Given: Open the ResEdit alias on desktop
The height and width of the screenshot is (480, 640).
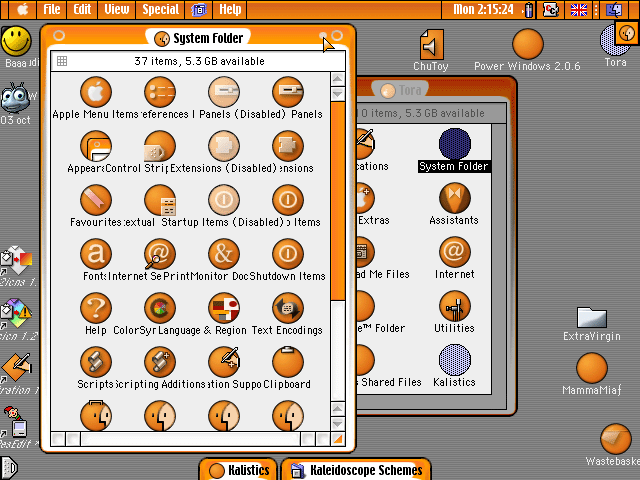Looking at the screenshot, I should pyautogui.click(x=15, y=422).
